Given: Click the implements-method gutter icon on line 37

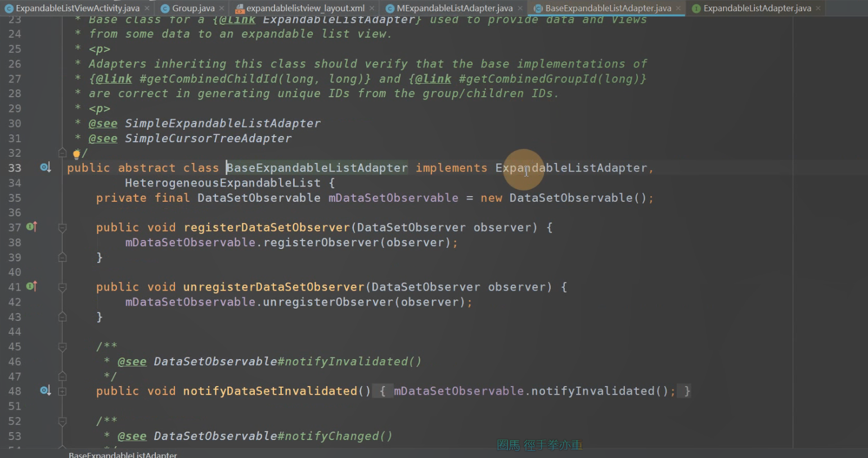Looking at the screenshot, I should pos(32,227).
